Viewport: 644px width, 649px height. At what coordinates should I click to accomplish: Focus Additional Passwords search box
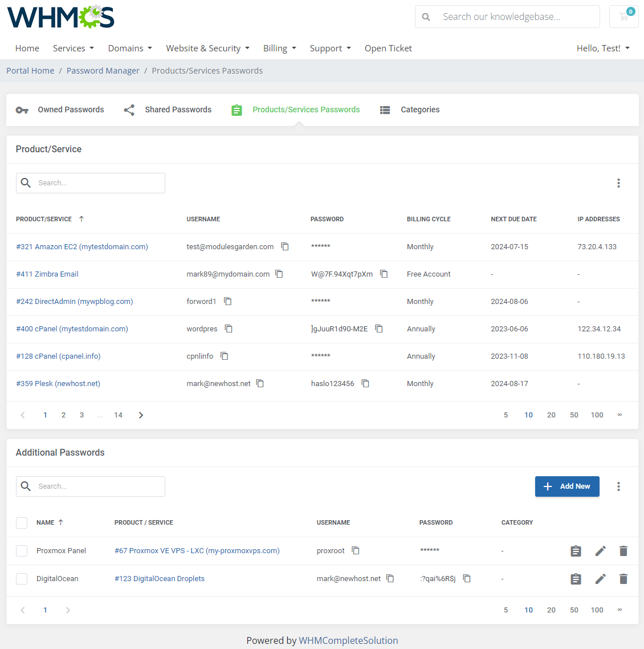pyautogui.click(x=91, y=486)
